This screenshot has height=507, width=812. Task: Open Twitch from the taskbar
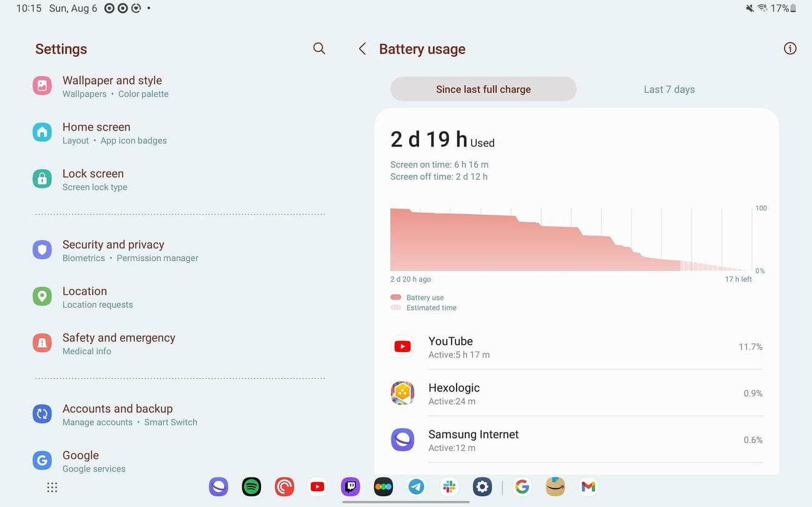pos(350,486)
